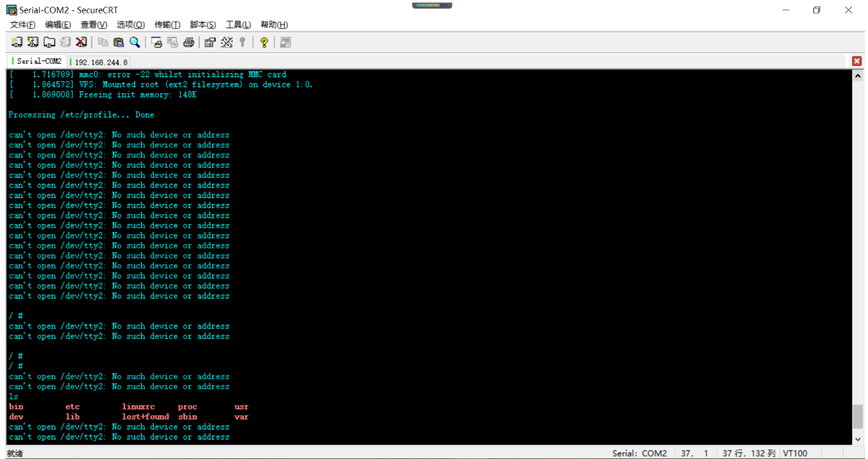
Task: Click the 就绪 status bar text
Action: [x=15, y=453]
